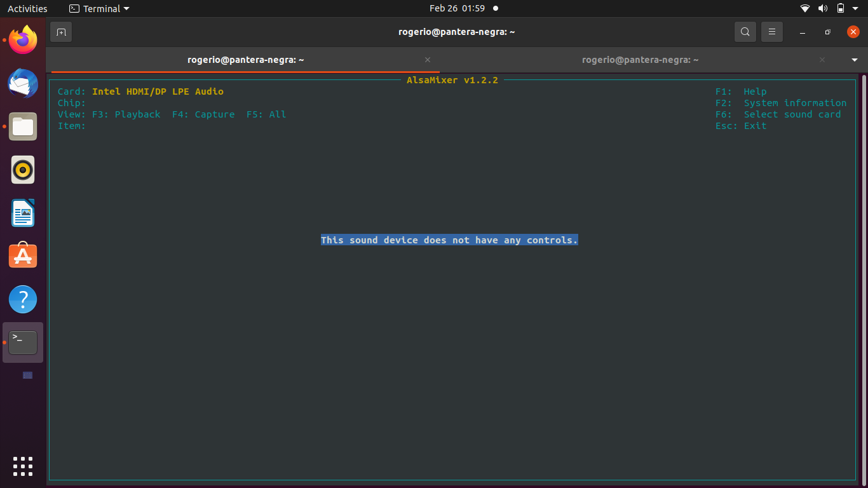
Task: Add a new terminal tab
Action: (x=61, y=32)
